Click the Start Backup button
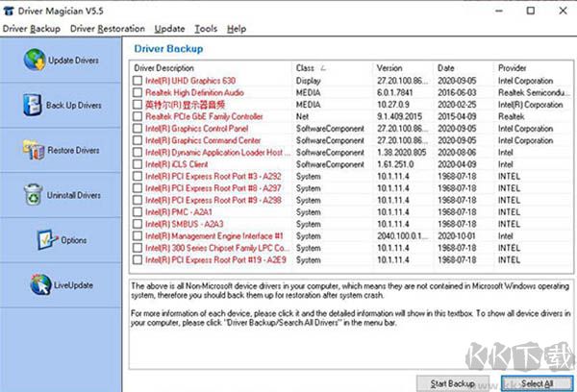The width and height of the screenshot is (577, 392). point(453,383)
